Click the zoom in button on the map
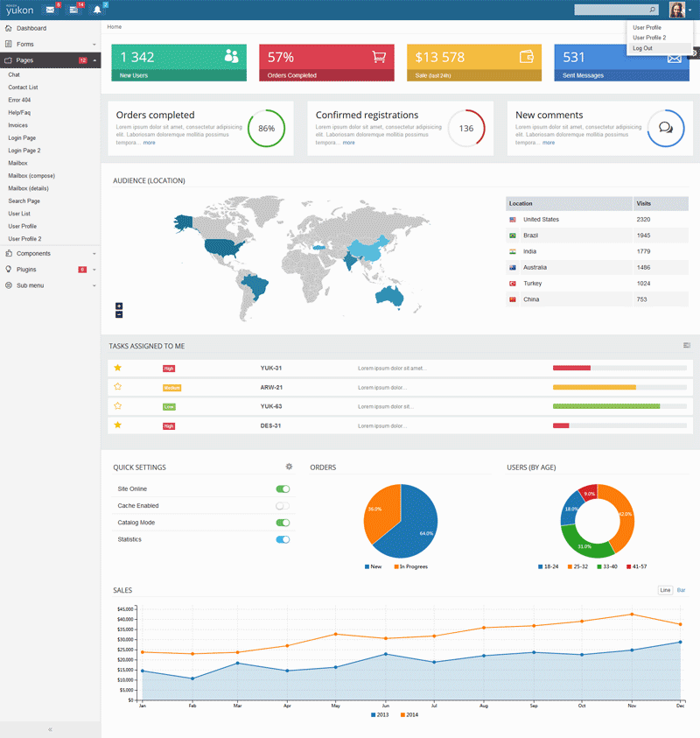The height and width of the screenshot is (738, 700). [119, 306]
